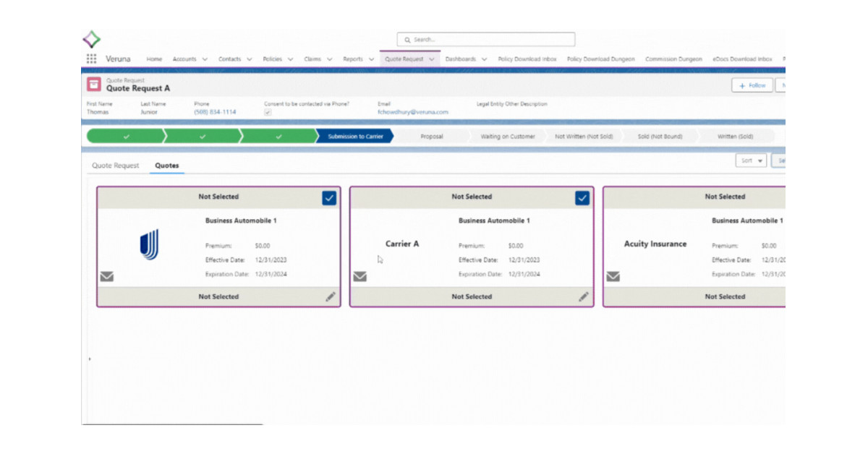Uncheck the selection checkbox on the first quote card
The image size is (868, 454).
point(328,197)
